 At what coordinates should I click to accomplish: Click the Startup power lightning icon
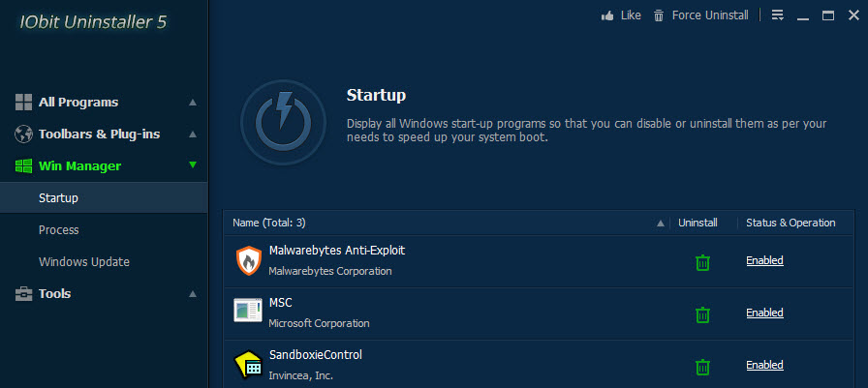(x=283, y=123)
